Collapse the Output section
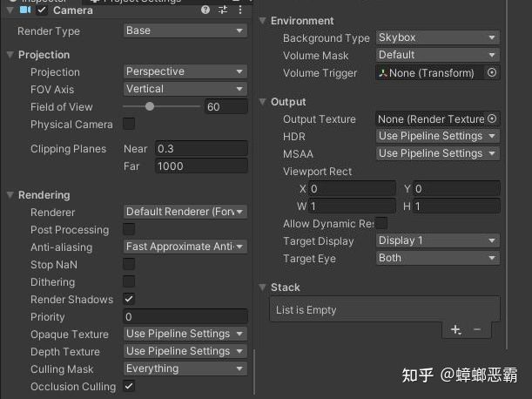 point(263,102)
